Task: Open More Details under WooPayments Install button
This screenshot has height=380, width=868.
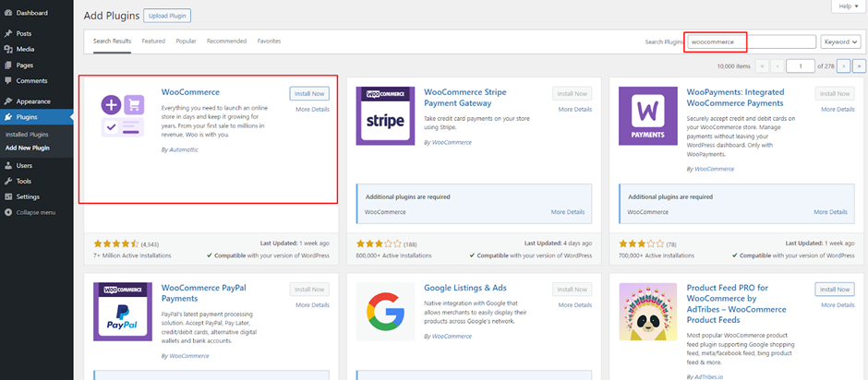Action: 838,110
